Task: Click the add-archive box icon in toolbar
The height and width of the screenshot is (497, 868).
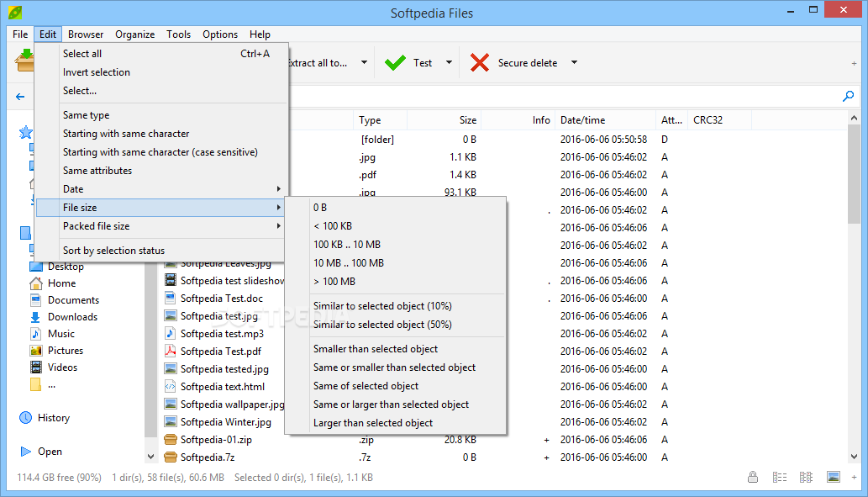Action: click(24, 61)
